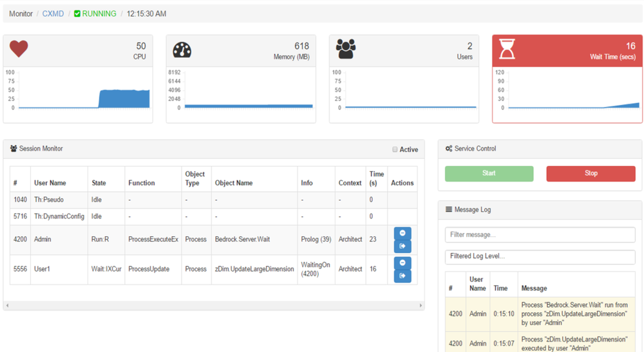Cancel User1 session with minus icon
This screenshot has width=644, height=352.
point(402,263)
